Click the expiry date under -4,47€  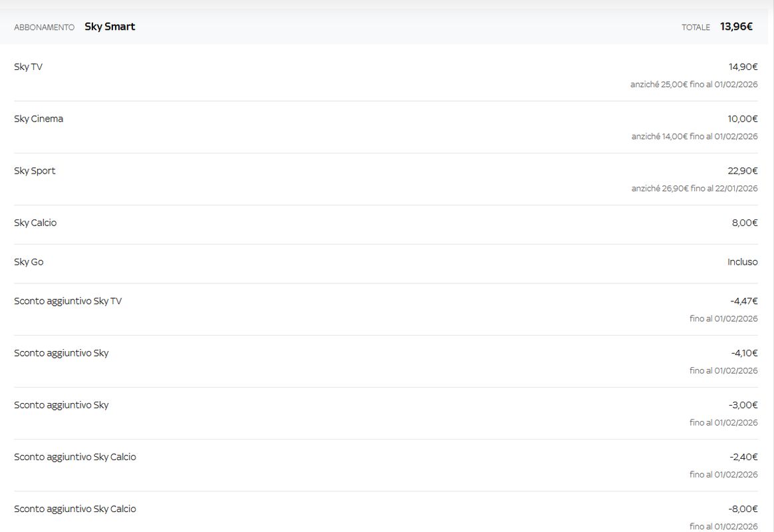[723, 319]
